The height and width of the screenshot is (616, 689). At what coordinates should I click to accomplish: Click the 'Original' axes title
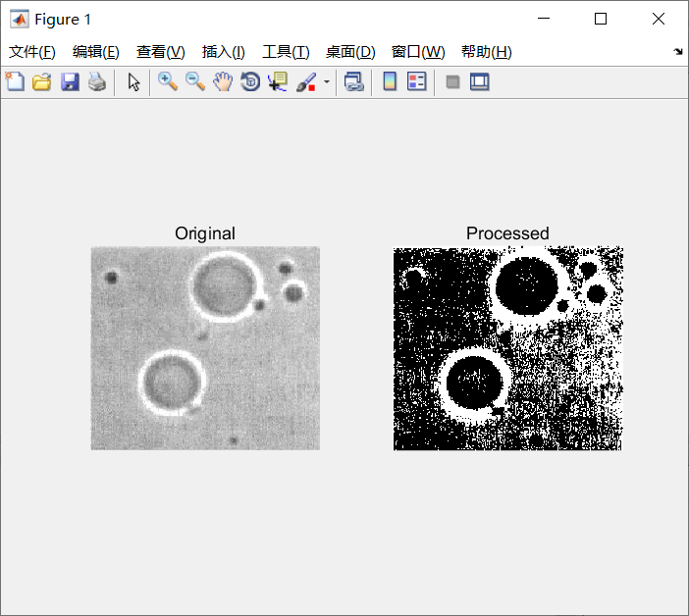[x=205, y=233]
